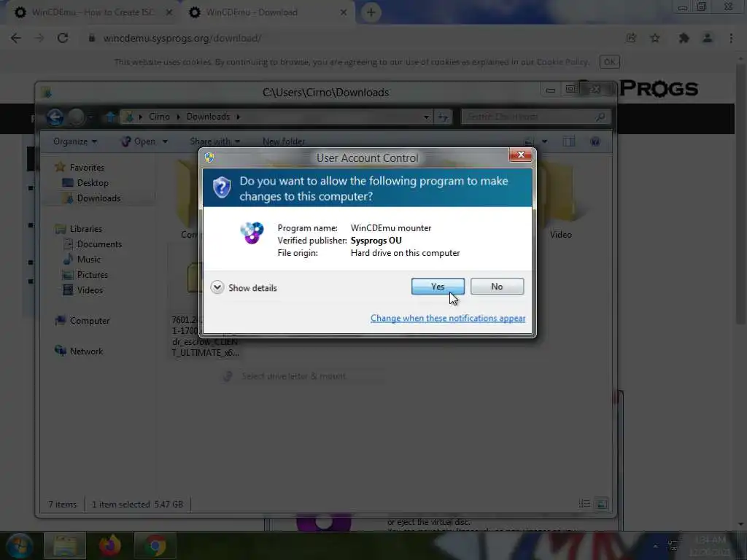
Task: Click File Explorer taskbar icon
Action: (65, 545)
